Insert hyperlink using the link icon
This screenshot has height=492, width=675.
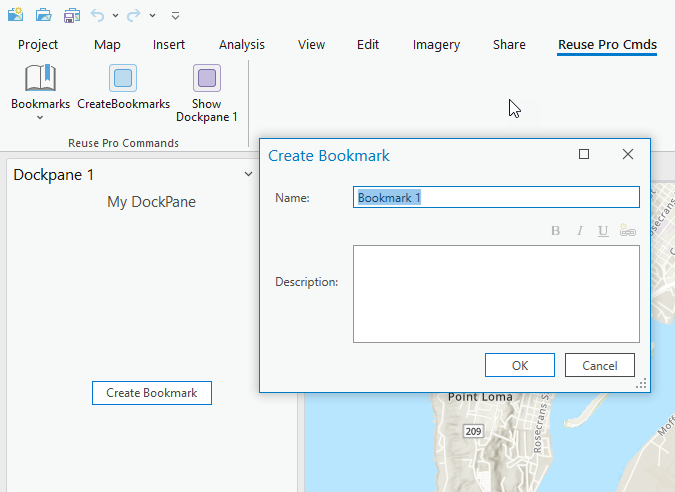tap(628, 231)
